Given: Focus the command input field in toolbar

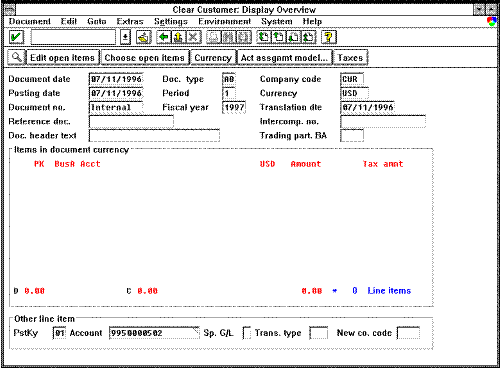Looking at the screenshot, I should point(73,37).
